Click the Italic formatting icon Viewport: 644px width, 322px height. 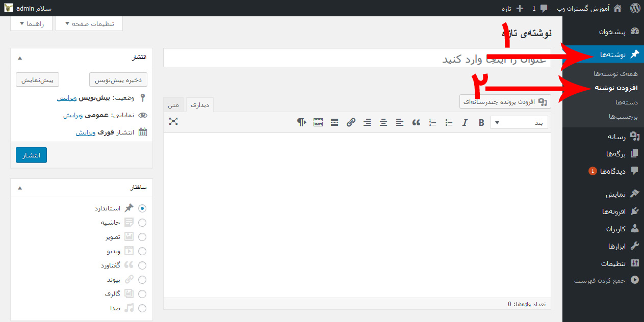(465, 122)
